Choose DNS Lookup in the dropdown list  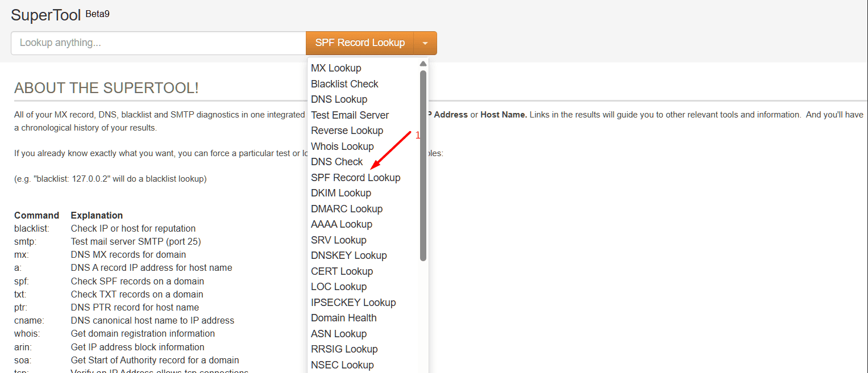pos(339,99)
